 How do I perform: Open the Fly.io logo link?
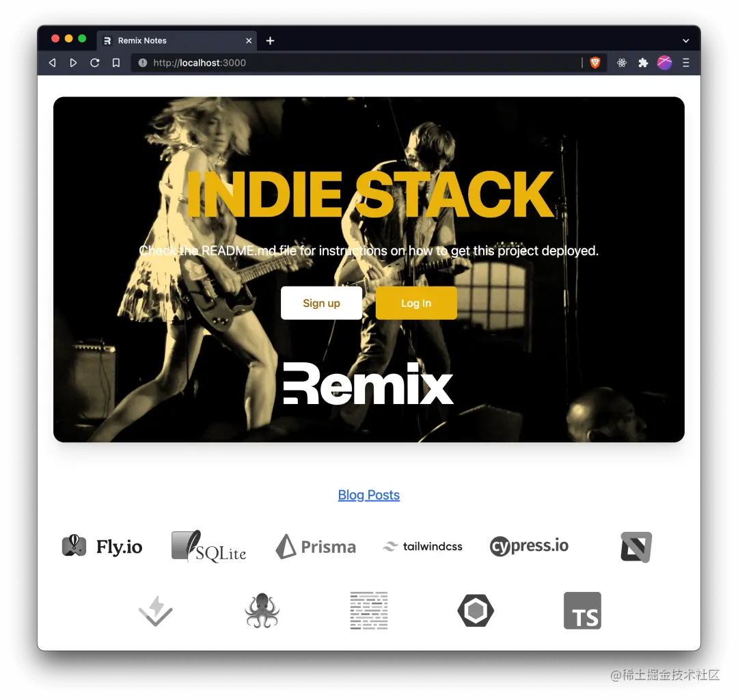[102, 547]
